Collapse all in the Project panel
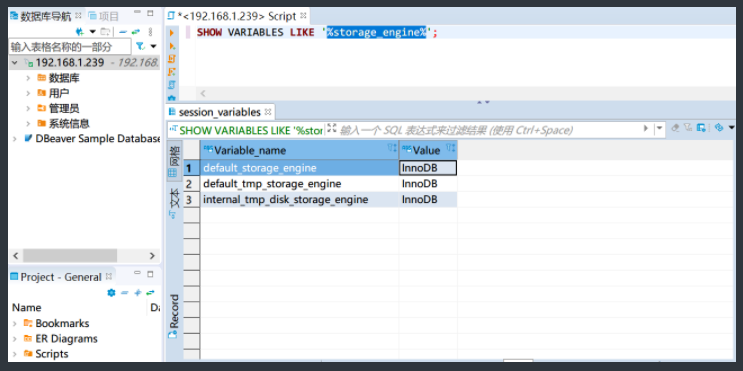Viewport: 743px width, 371px height. [125, 293]
